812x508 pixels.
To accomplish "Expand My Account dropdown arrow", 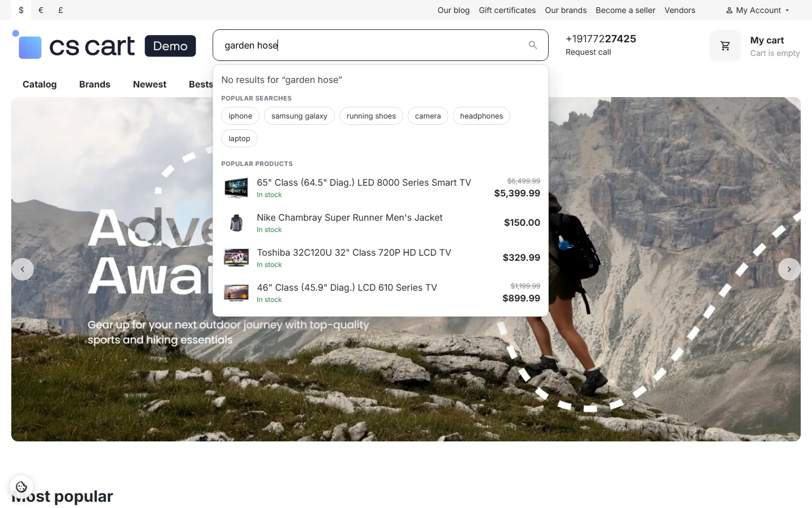I will click(x=787, y=10).
